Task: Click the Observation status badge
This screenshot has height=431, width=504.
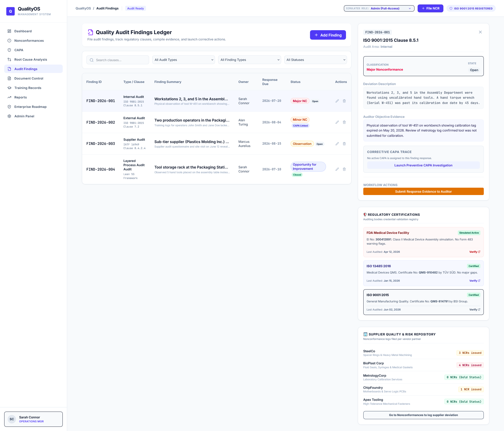Action: pos(302,144)
